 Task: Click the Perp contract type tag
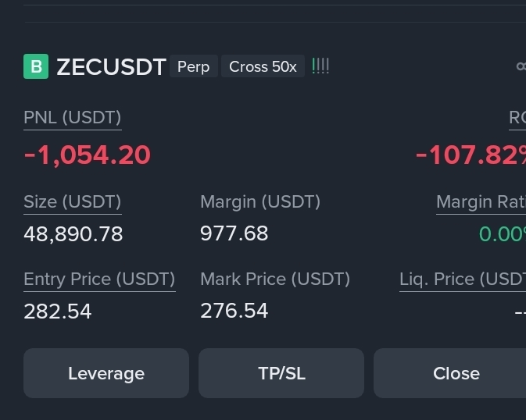point(194,66)
